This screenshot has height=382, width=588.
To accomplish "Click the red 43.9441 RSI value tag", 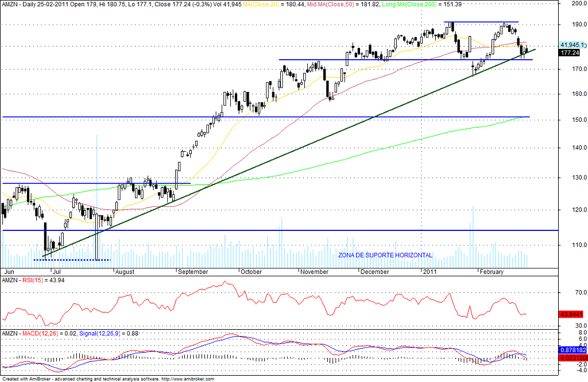I will tap(571, 314).
